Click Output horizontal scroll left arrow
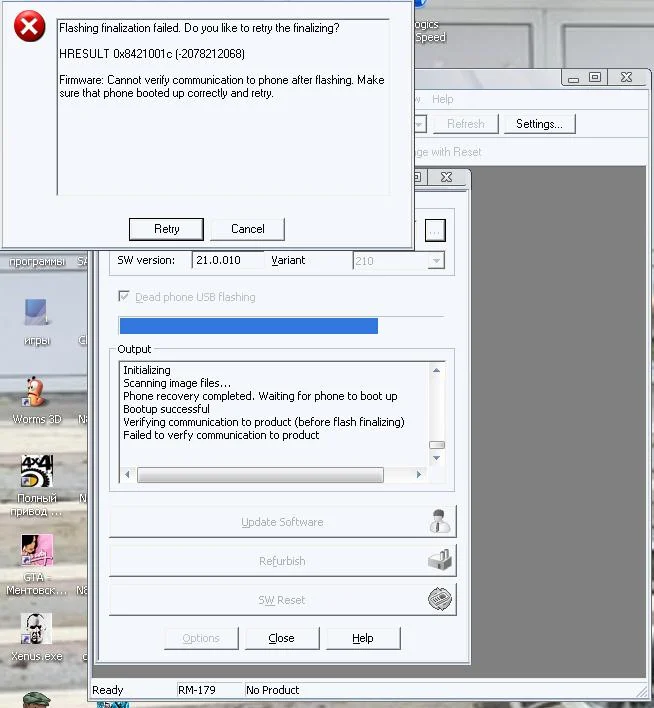The height and width of the screenshot is (708, 654). click(127, 475)
